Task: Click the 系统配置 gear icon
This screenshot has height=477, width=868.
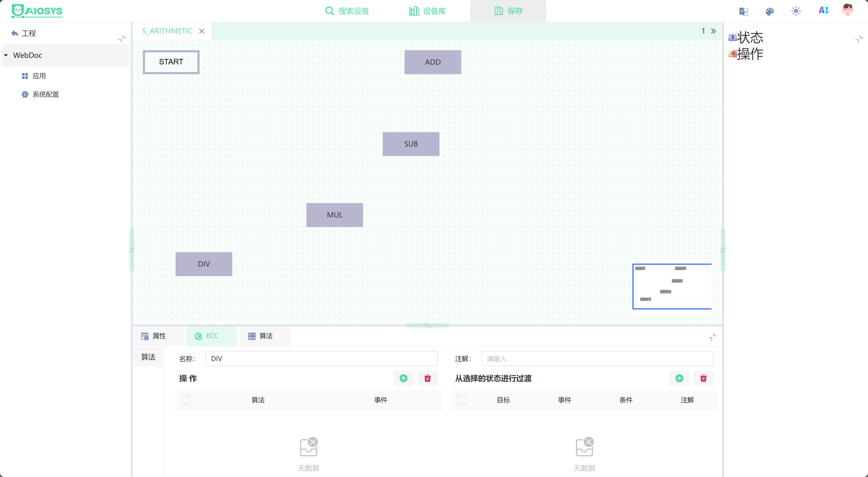Action: pyautogui.click(x=25, y=94)
